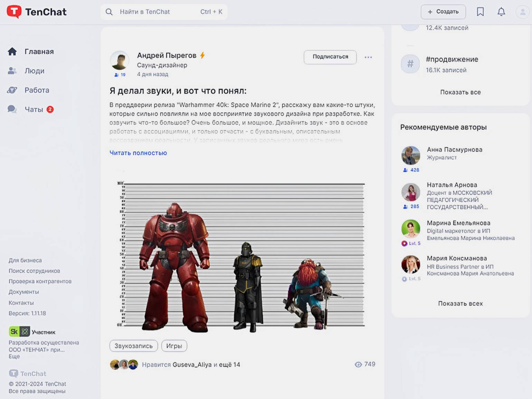Image resolution: width=532 pixels, height=399 pixels.
Task: Open the post's three-dot options menu
Action: (x=368, y=57)
